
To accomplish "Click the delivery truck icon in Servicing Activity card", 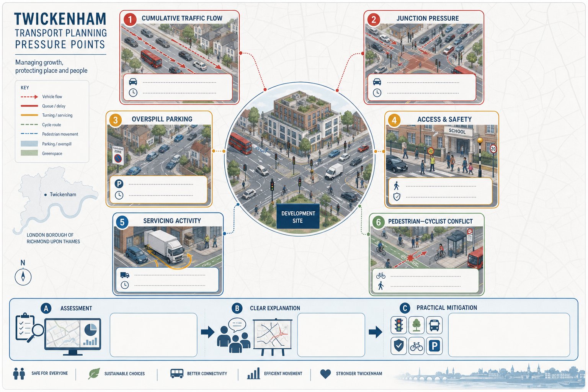I will (x=125, y=275).
